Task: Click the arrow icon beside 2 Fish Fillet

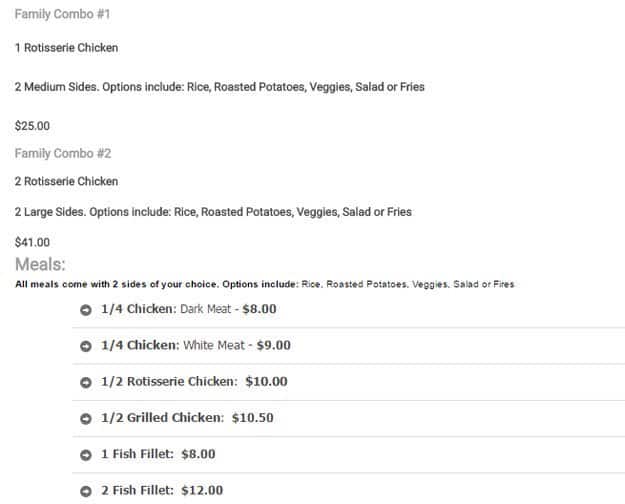Action: (x=86, y=491)
